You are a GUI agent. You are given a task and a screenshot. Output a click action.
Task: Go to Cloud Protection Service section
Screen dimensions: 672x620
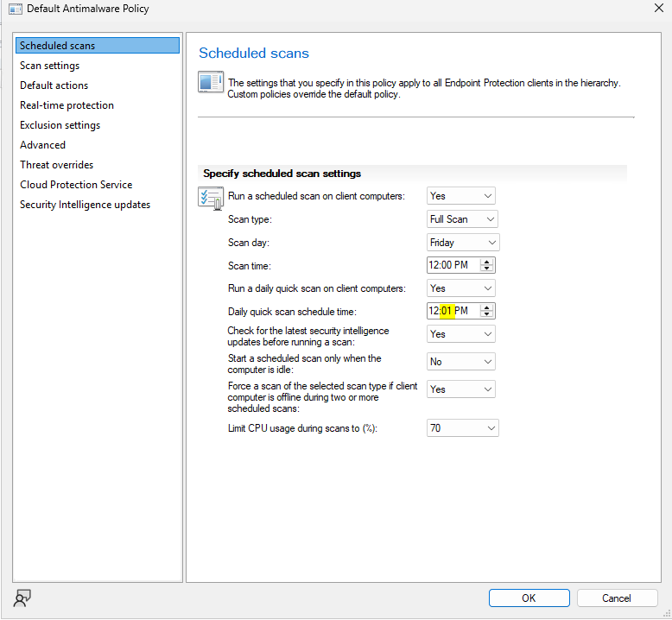pyautogui.click(x=76, y=185)
